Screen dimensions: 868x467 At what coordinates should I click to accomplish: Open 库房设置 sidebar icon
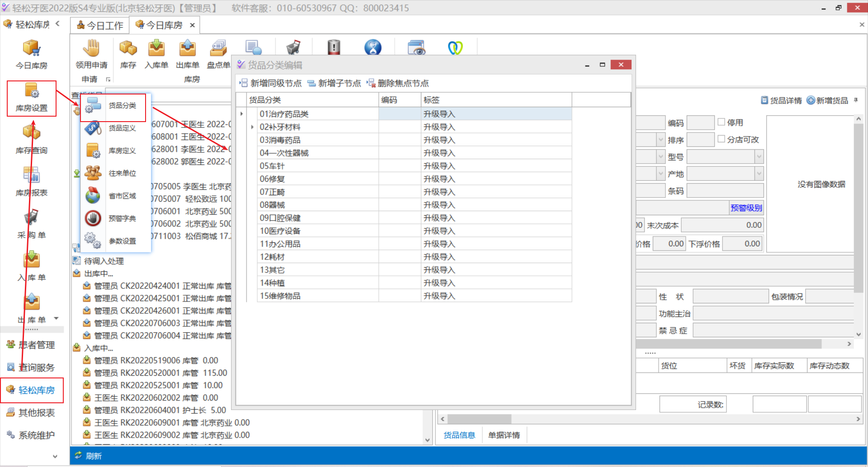32,98
